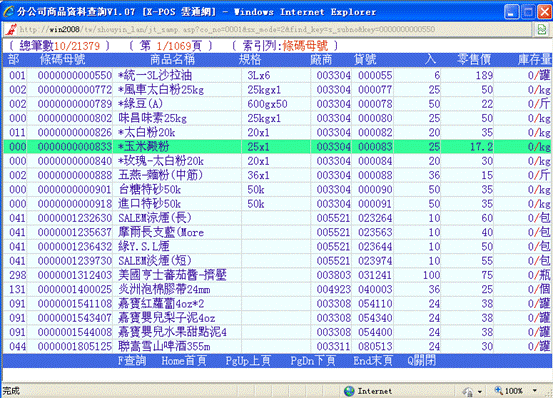Click the 條碼母號 column header

[x=62, y=60]
